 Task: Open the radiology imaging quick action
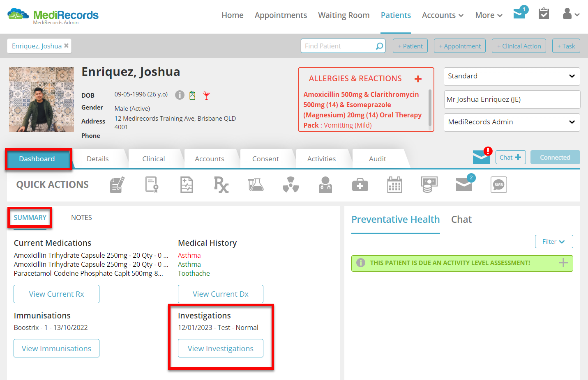click(x=291, y=185)
